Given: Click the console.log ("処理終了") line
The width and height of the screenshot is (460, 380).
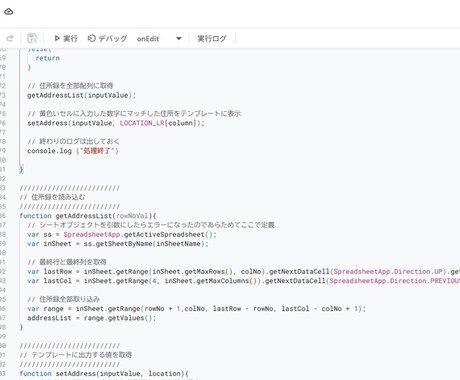Looking at the screenshot, I should (x=73, y=151).
